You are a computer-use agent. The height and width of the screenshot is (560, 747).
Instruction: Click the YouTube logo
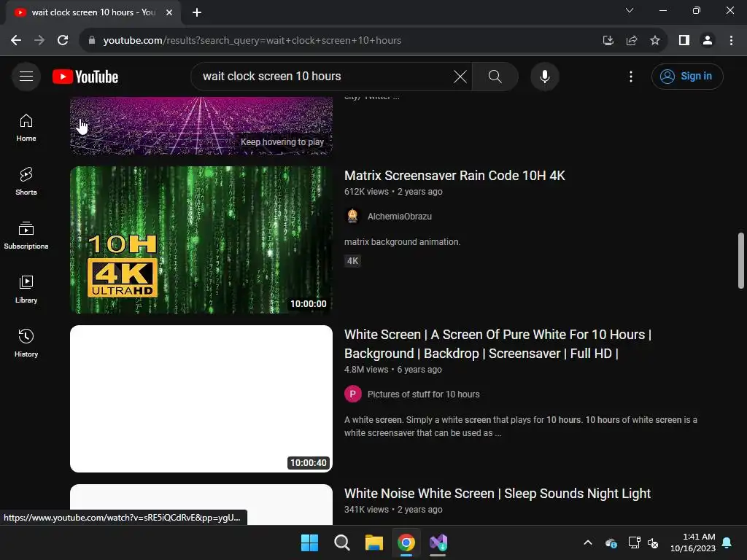click(85, 77)
